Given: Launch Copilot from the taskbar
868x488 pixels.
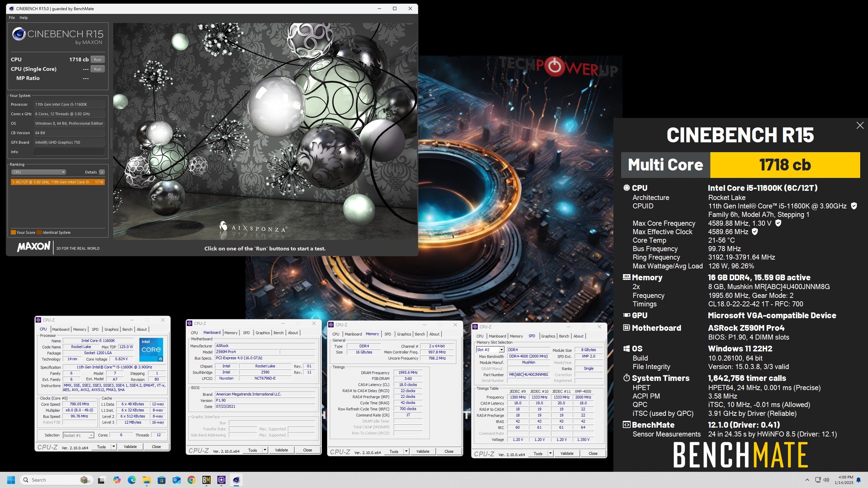Looking at the screenshot, I should pos(117,480).
